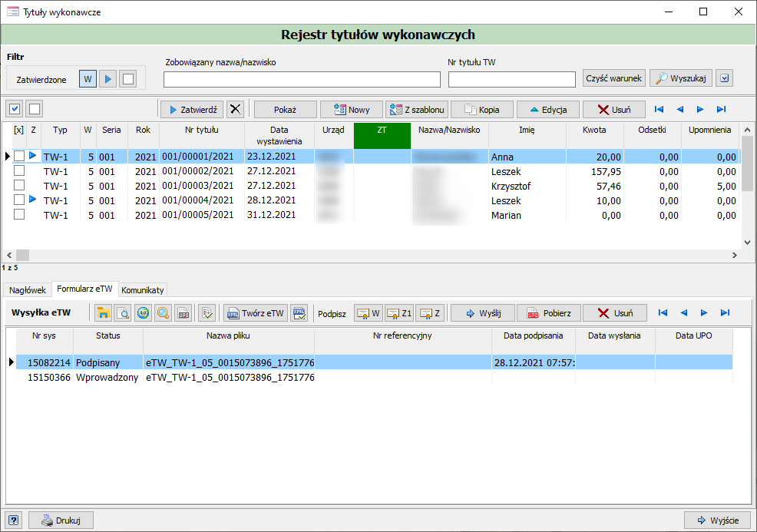757x532 pixels.
Task: Focus the Nr tytułu TW input field
Action: point(511,80)
